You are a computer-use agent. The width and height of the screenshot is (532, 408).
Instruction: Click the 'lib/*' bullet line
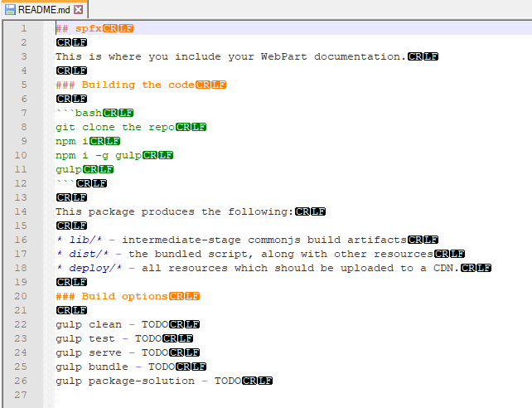tap(231, 240)
